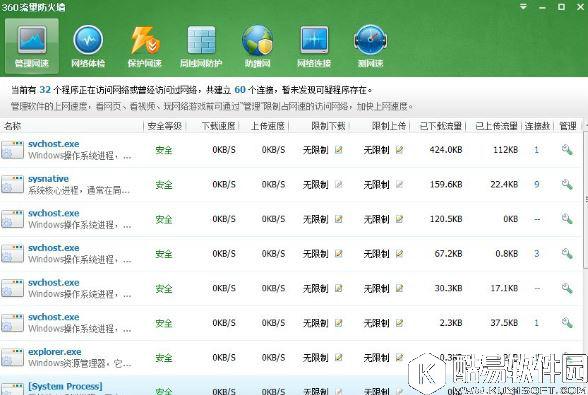Click 安全 rating in the explorer.exe row
Screen dimensions: 588x395
point(164,358)
